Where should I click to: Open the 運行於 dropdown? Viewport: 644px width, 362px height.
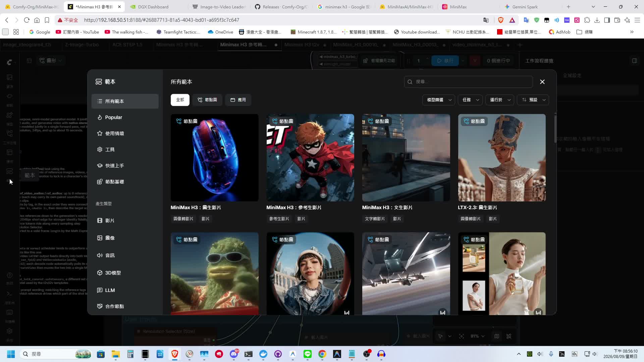click(500, 100)
